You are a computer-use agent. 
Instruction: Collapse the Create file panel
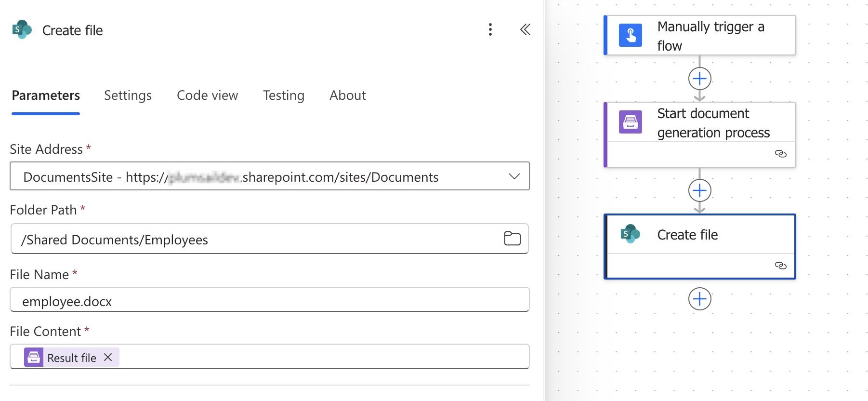coord(525,30)
